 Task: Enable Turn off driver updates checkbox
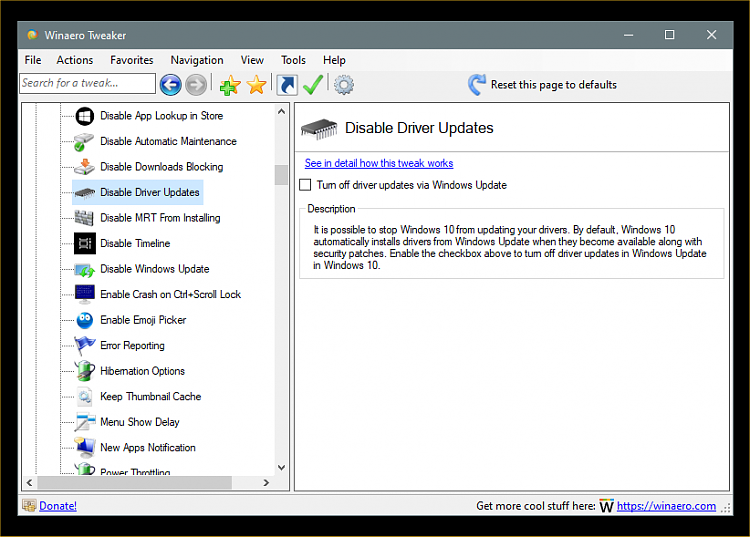(x=305, y=185)
